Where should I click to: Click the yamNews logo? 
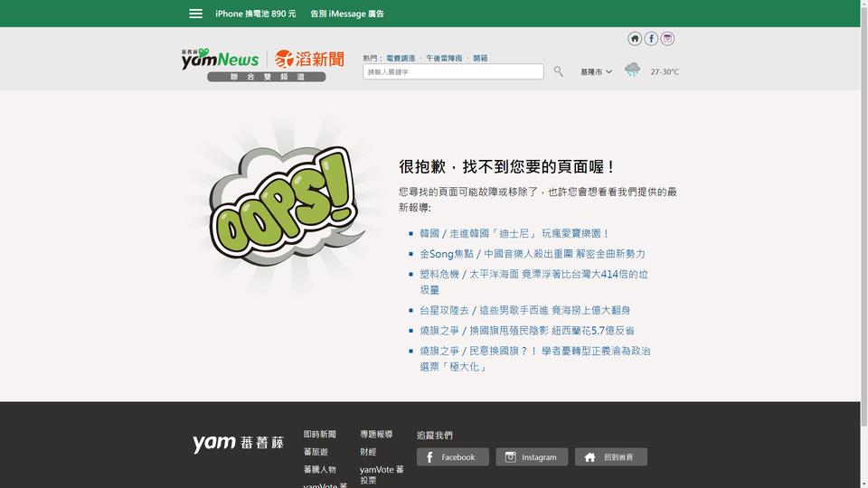[221, 59]
